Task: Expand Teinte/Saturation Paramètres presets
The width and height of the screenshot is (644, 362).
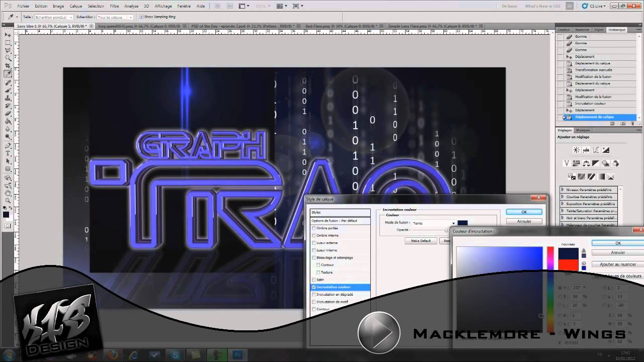Action: click(562, 211)
